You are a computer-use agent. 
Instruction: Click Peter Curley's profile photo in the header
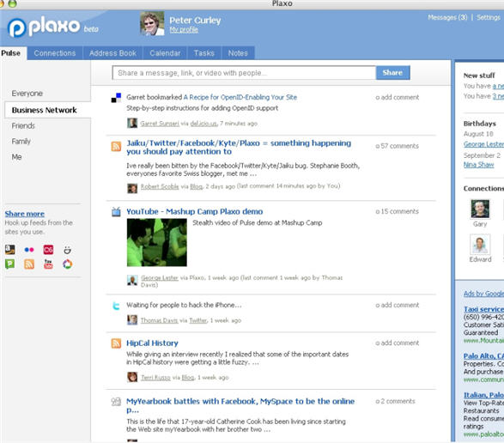[x=152, y=23]
